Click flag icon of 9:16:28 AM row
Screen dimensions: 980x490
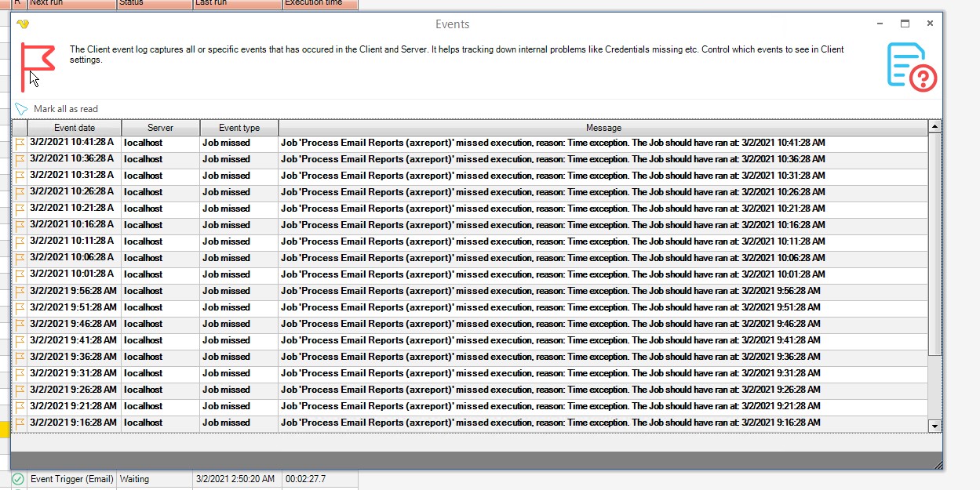coord(20,423)
